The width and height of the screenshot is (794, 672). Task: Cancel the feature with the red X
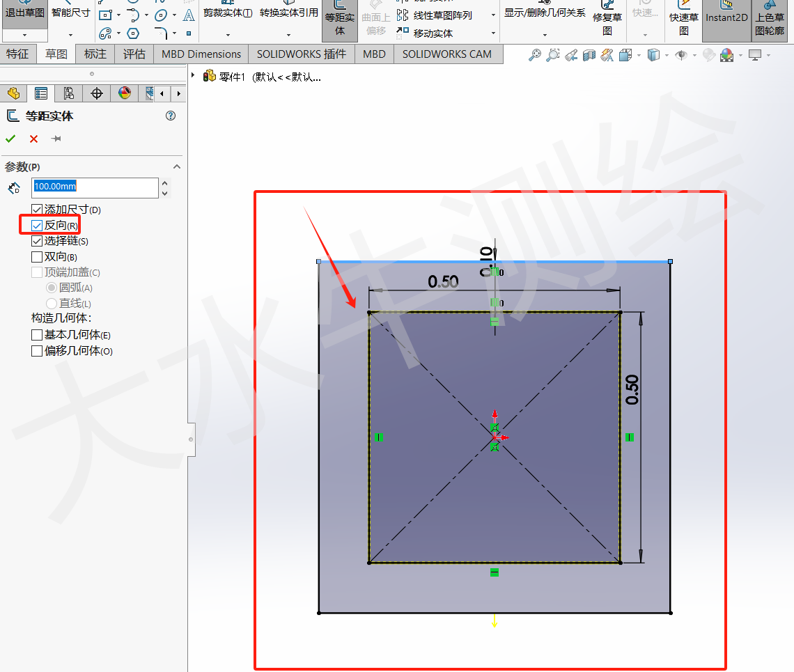(33, 139)
